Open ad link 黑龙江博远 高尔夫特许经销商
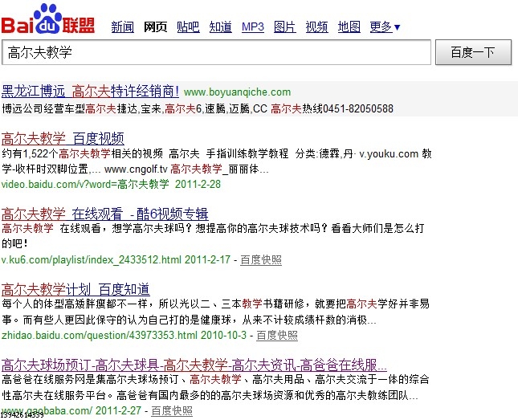Viewport: 518px width, 420px height. pyautogui.click(x=90, y=92)
